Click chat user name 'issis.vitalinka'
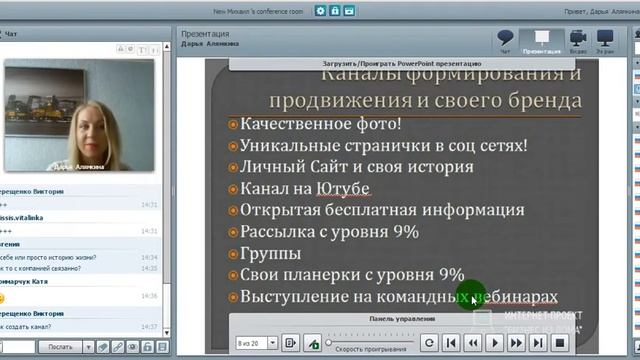 click(x=21, y=218)
